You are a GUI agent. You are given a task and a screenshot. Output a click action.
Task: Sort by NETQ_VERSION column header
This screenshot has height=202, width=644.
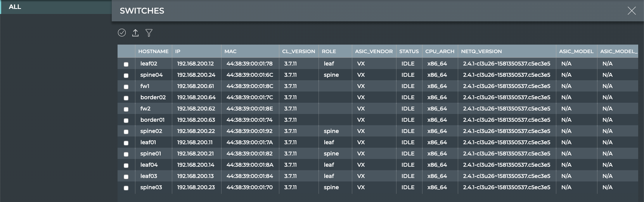click(x=481, y=51)
